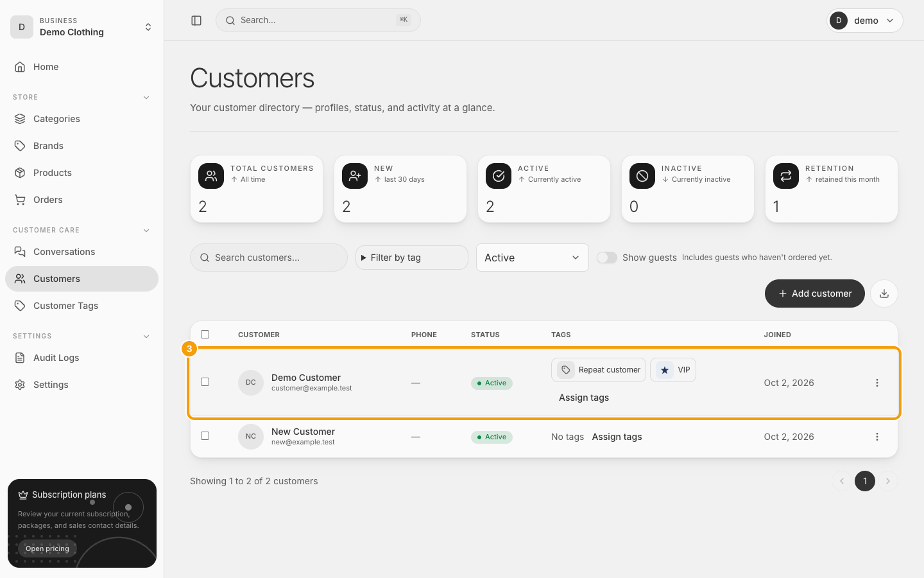Go to Products in the sidebar

click(82, 173)
